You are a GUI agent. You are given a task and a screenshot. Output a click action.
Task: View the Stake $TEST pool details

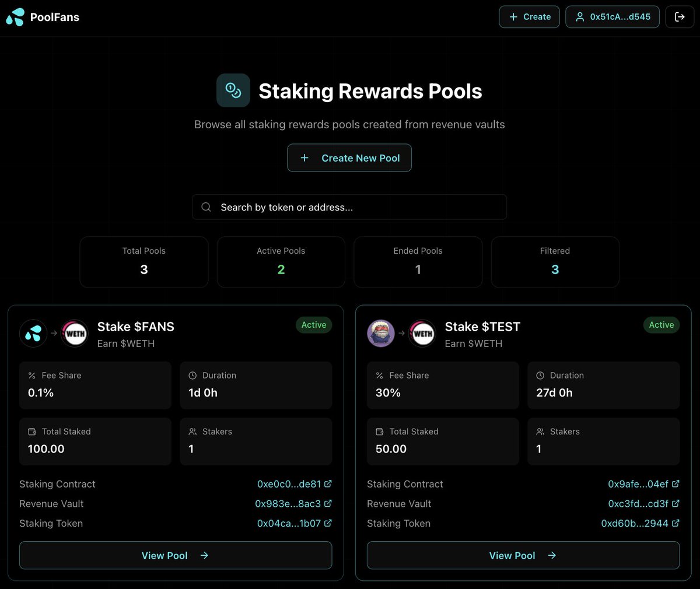523,555
